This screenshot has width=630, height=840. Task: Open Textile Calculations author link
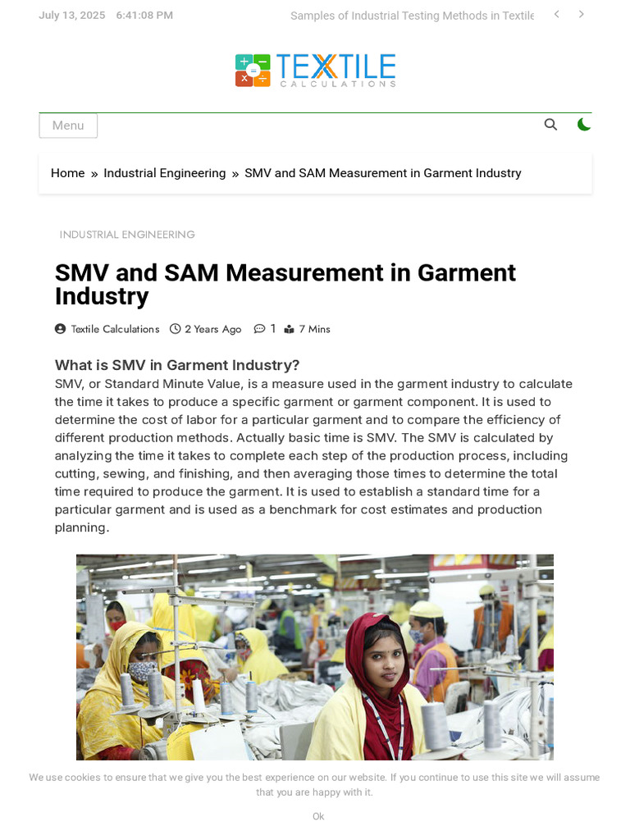(x=115, y=329)
